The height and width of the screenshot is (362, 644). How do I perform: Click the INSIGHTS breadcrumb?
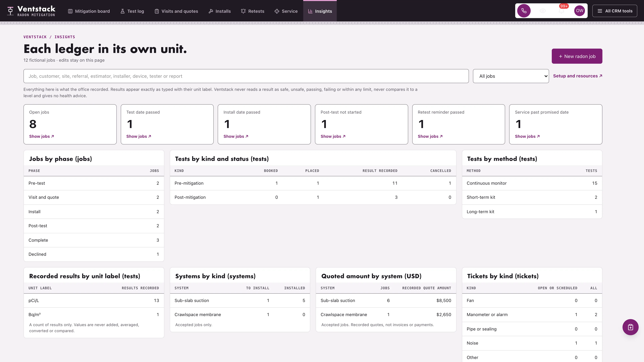coord(65,37)
